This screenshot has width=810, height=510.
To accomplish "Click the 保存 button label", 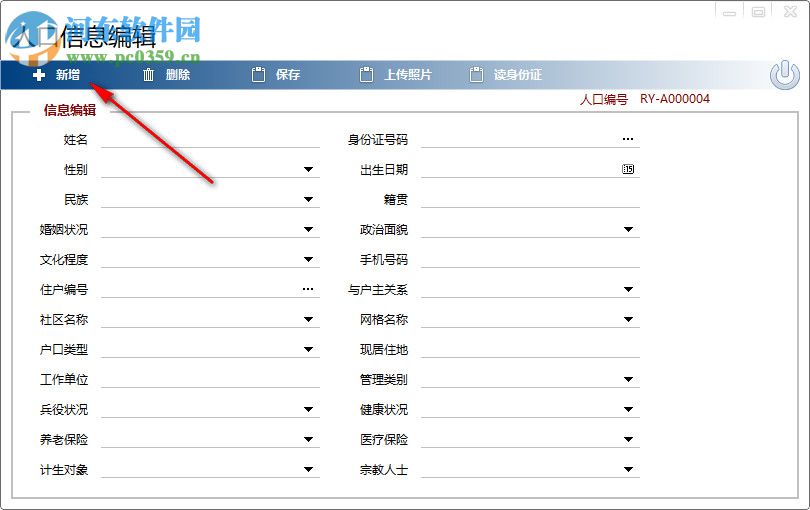I will (x=288, y=75).
